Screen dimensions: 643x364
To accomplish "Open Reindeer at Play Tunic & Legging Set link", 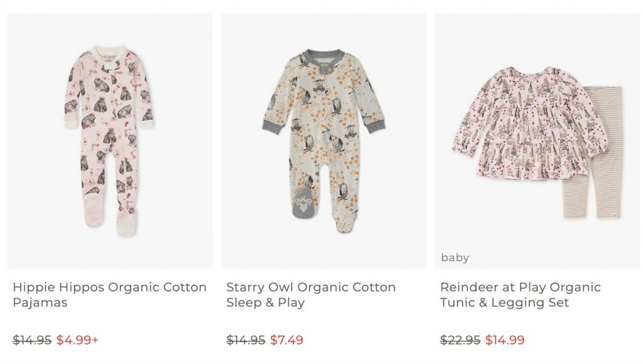I will pyautogui.click(x=520, y=295).
